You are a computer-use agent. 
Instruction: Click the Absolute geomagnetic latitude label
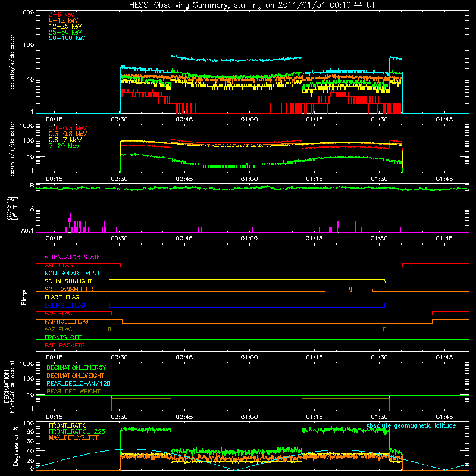click(x=411, y=425)
